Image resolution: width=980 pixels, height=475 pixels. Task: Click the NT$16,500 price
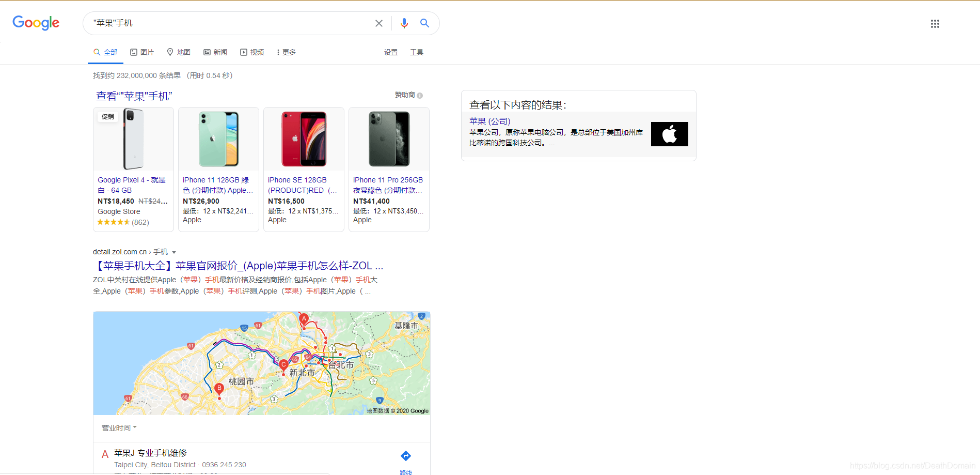pyautogui.click(x=286, y=201)
